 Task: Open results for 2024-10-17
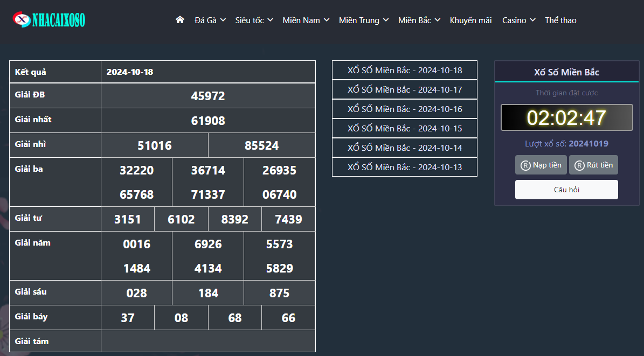tap(405, 89)
